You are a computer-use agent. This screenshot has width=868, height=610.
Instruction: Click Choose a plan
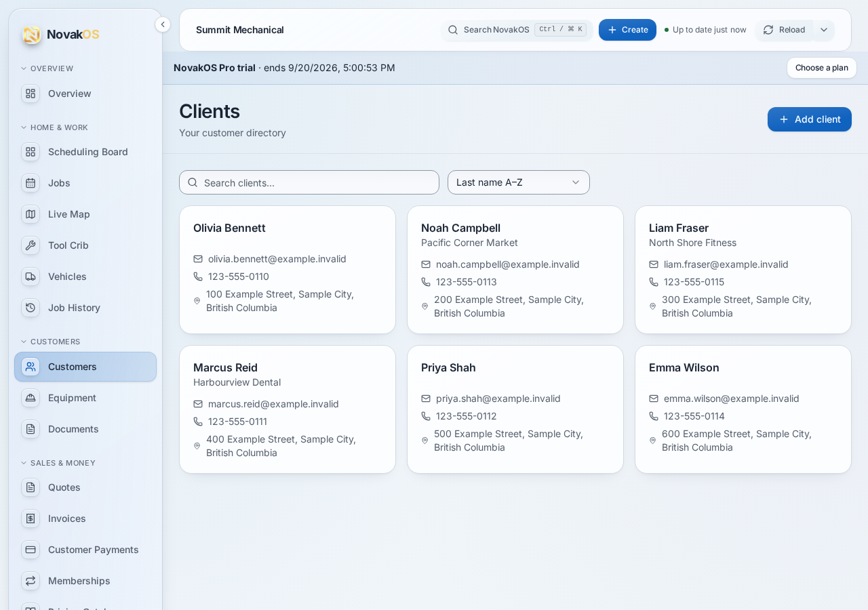tap(822, 68)
